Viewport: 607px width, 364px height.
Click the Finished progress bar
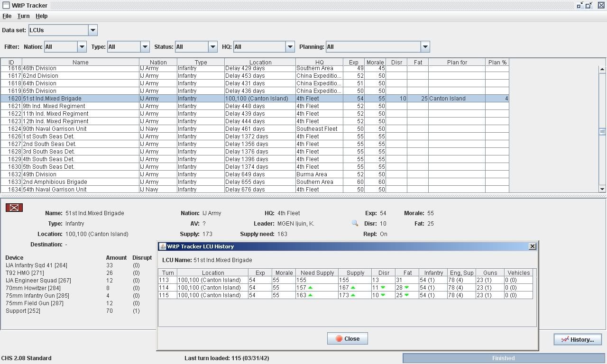[503, 358]
